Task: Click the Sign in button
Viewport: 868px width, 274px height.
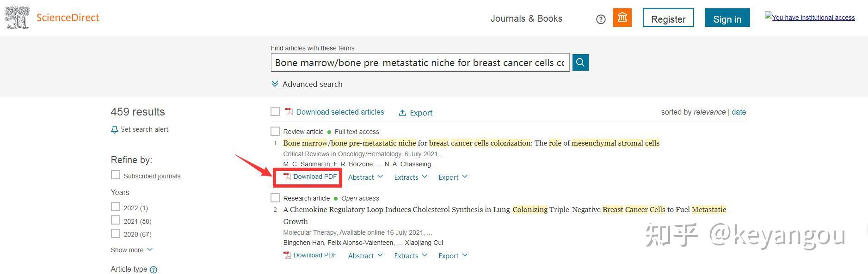Action: [x=727, y=19]
